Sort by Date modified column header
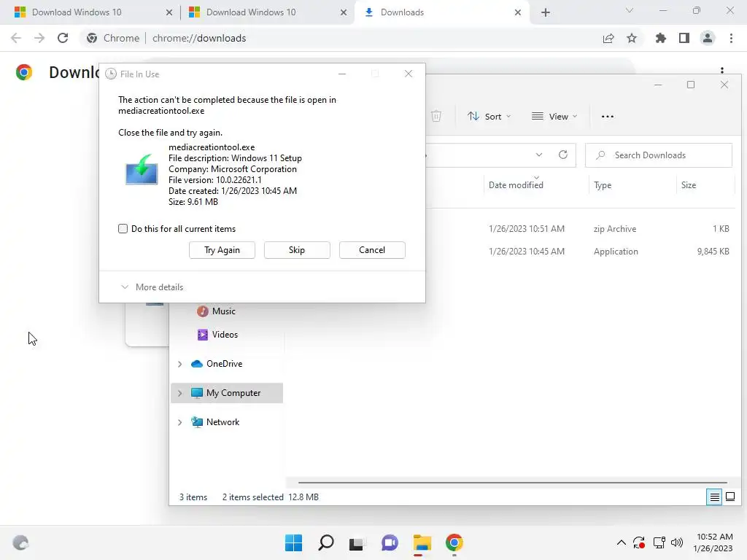 (516, 185)
